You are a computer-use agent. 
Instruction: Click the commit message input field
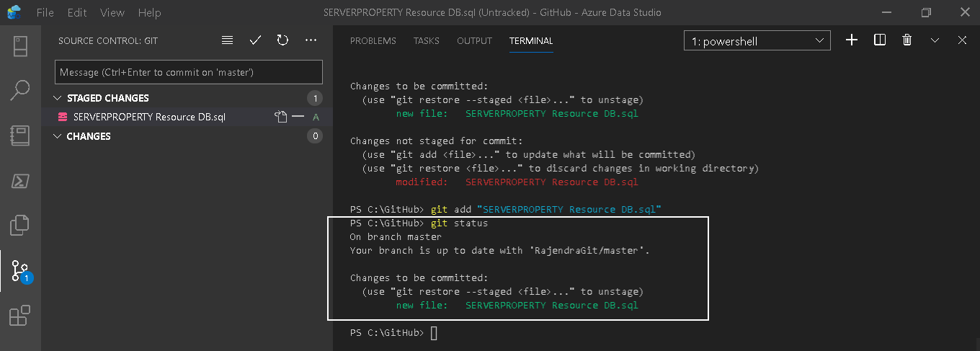click(x=188, y=72)
